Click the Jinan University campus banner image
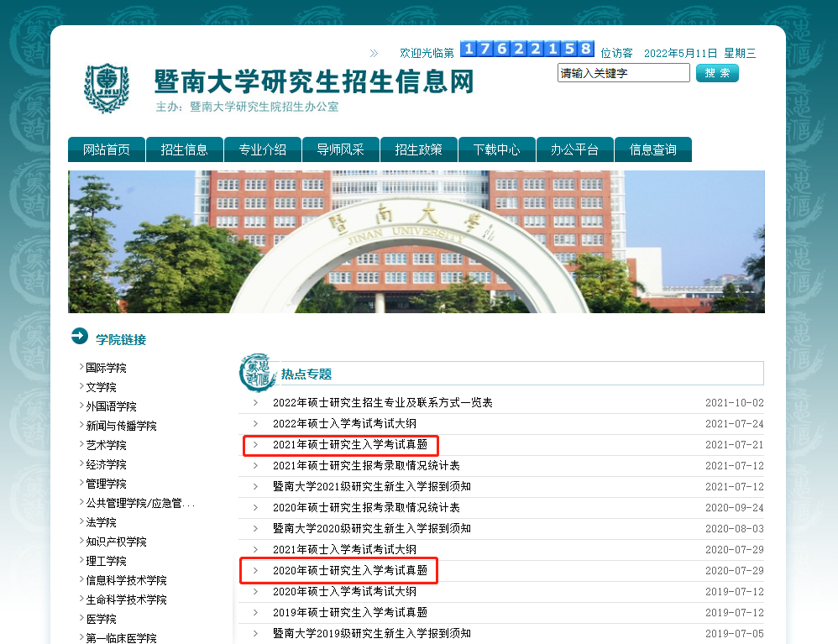Image resolution: width=838 pixels, height=644 pixels. [x=416, y=242]
